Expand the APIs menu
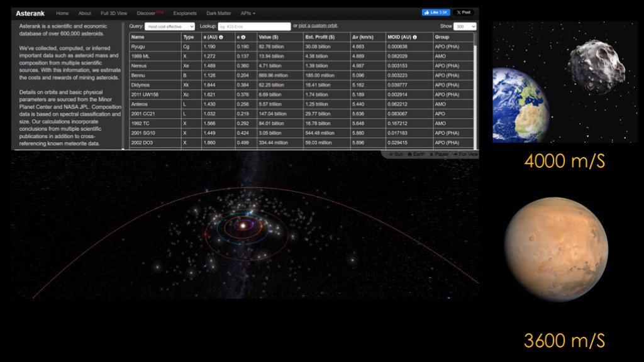644x362 pixels. [248, 13]
